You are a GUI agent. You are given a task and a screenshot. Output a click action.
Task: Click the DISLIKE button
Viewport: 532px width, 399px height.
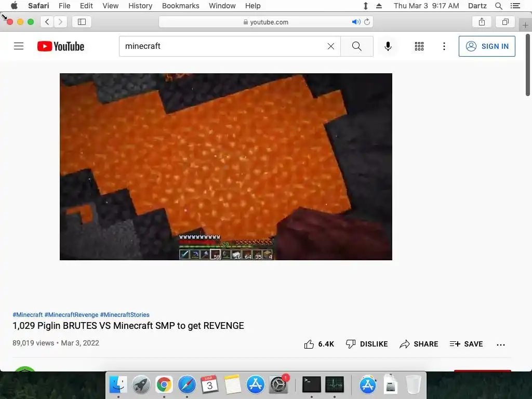tap(367, 344)
